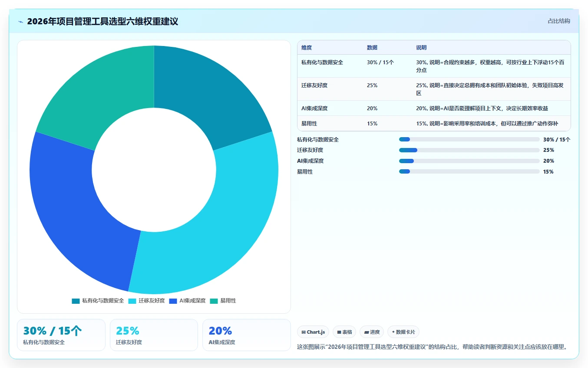Viewport: 588px width, 368px height.
Task: Click the 20% AI集成深度 data card
Action: [x=247, y=335]
